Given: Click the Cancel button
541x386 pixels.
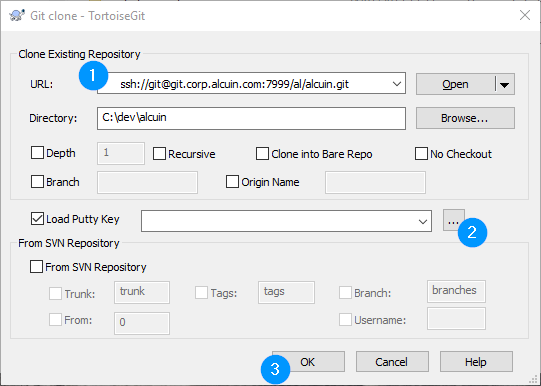Looking at the screenshot, I should click(392, 362).
